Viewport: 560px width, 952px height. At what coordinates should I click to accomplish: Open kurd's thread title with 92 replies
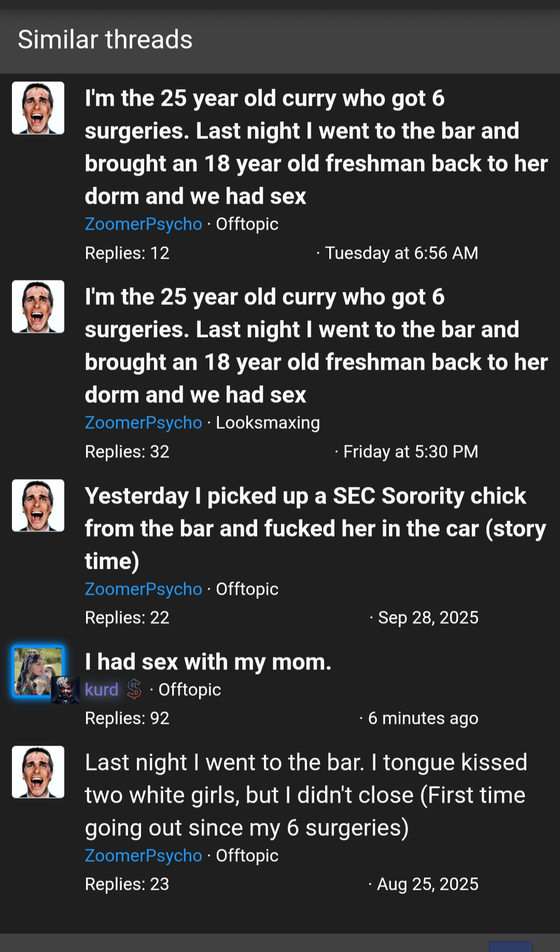(208, 662)
